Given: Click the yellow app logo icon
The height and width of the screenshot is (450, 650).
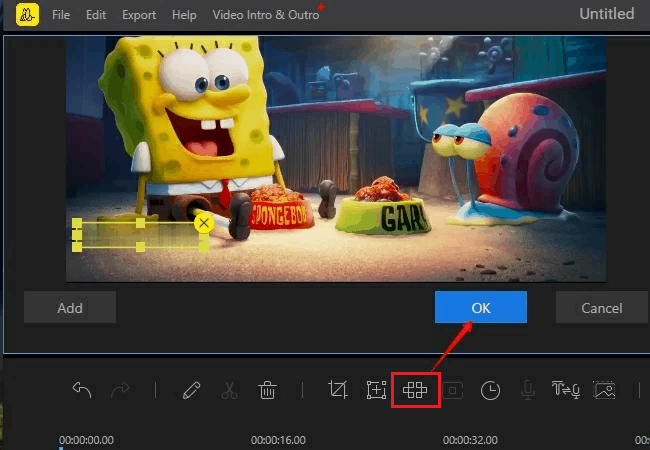Looking at the screenshot, I should click(27, 15).
